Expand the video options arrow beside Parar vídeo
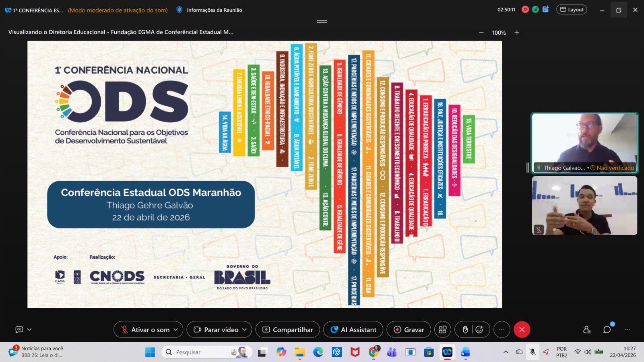This screenshot has height=362, width=644. [245, 329]
